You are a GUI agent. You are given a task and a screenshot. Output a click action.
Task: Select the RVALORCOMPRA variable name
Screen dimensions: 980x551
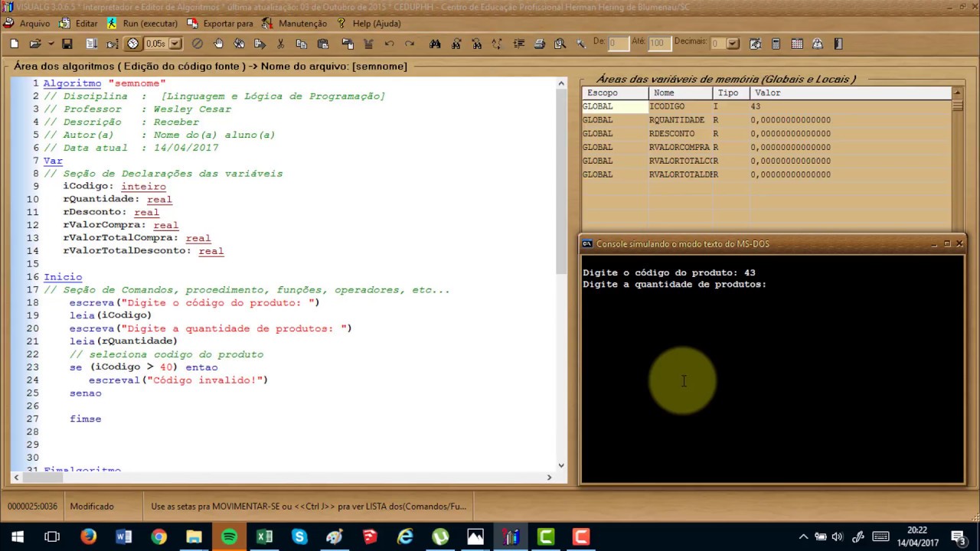pyautogui.click(x=679, y=148)
